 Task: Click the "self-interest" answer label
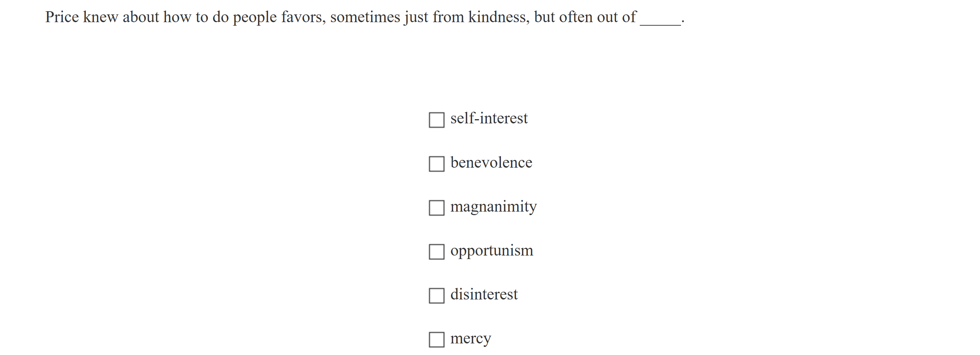tap(489, 118)
